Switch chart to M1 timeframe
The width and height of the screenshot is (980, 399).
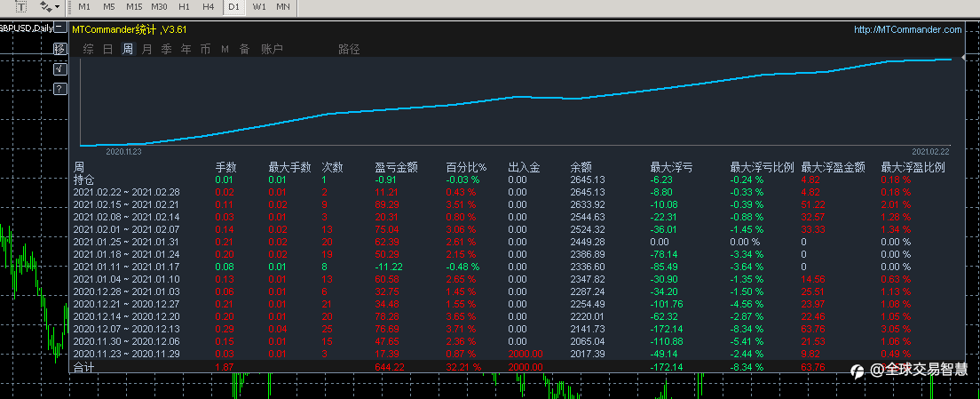tap(84, 7)
